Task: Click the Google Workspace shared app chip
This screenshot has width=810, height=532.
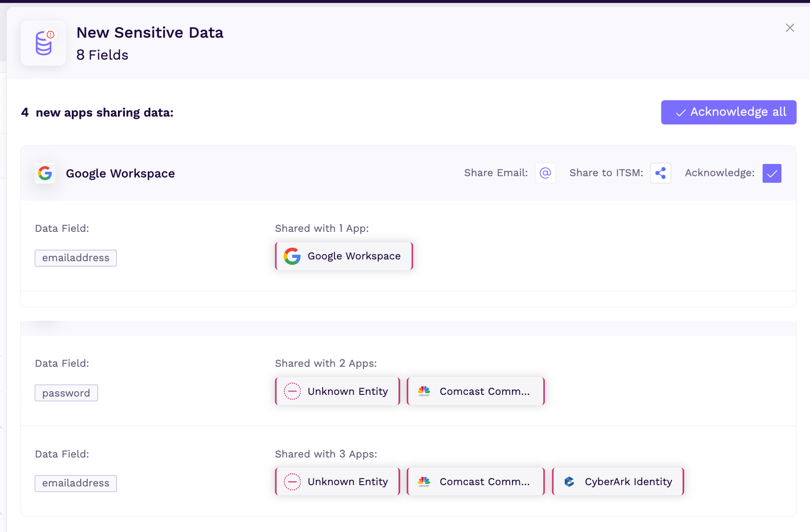Action: [x=344, y=256]
